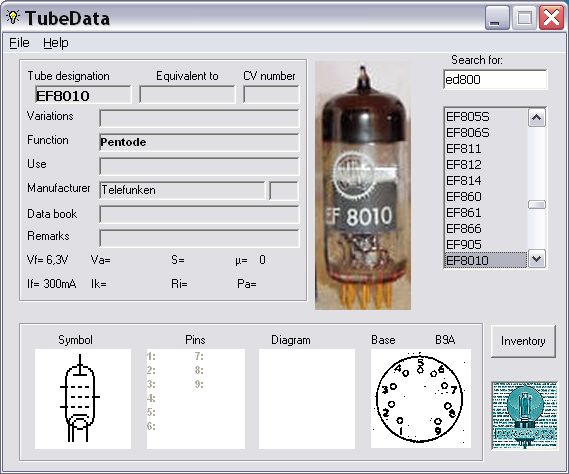Image resolution: width=569 pixels, height=474 pixels.
Task: Click the Tube designation field EF8010
Action: point(83,95)
